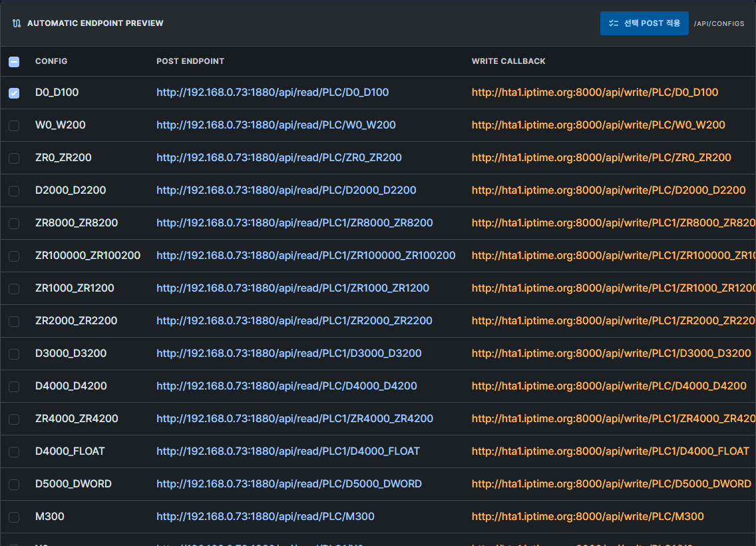Open the D4000_FLOAT write callback URL
756x546 pixels.
coord(610,451)
